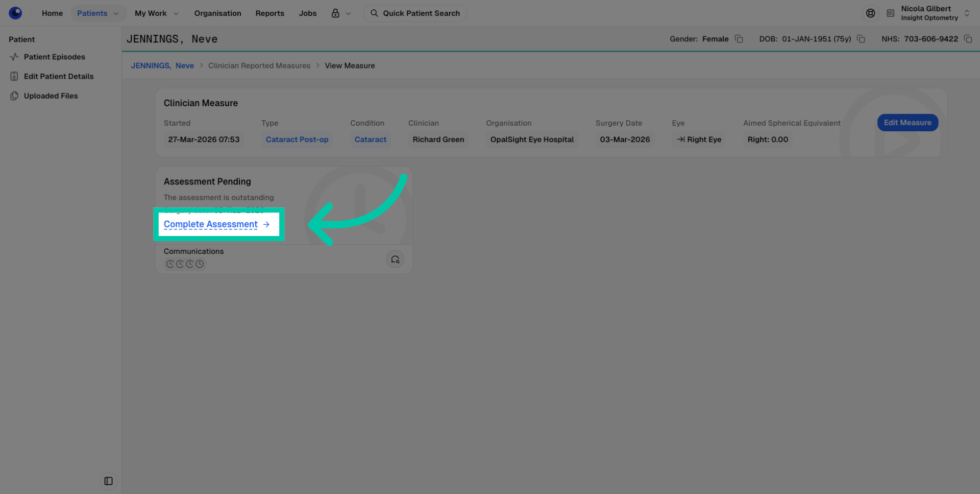The width and height of the screenshot is (980, 494).
Task: Click the Clinician Measure heading
Action: coord(201,103)
